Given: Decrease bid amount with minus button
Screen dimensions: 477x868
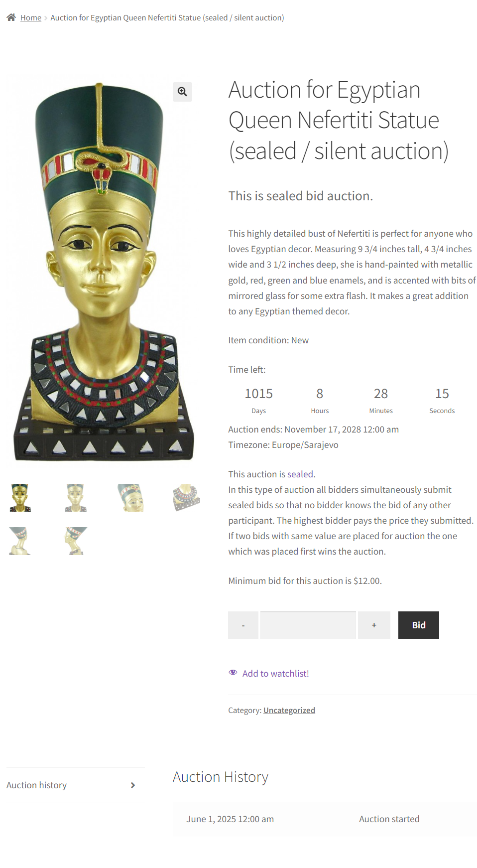Looking at the screenshot, I should pyautogui.click(x=243, y=625).
